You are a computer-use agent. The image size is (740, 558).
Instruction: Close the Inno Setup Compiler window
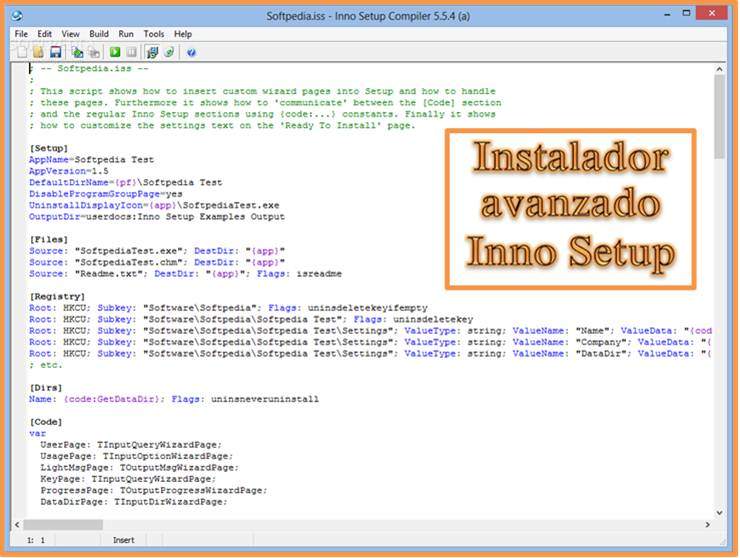(x=712, y=13)
